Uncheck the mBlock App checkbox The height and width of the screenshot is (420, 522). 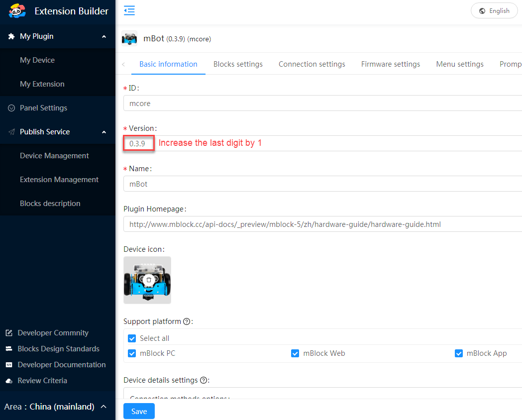pos(458,353)
